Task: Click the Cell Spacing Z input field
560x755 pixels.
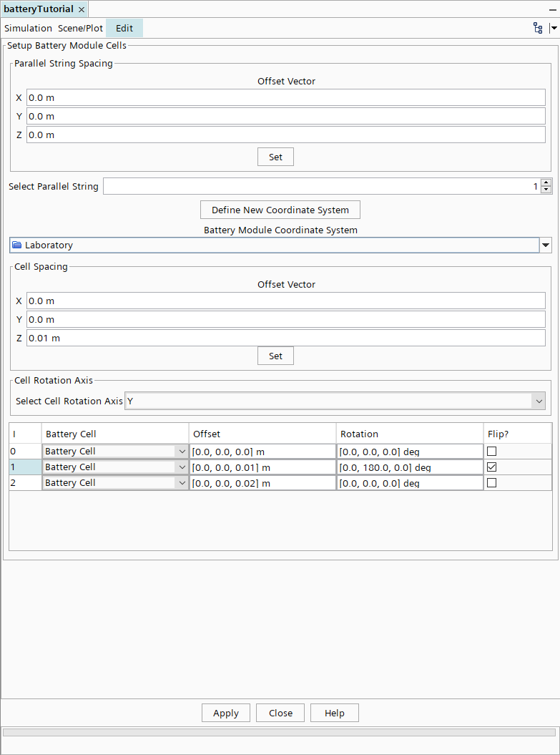Action: click(285, 338)
